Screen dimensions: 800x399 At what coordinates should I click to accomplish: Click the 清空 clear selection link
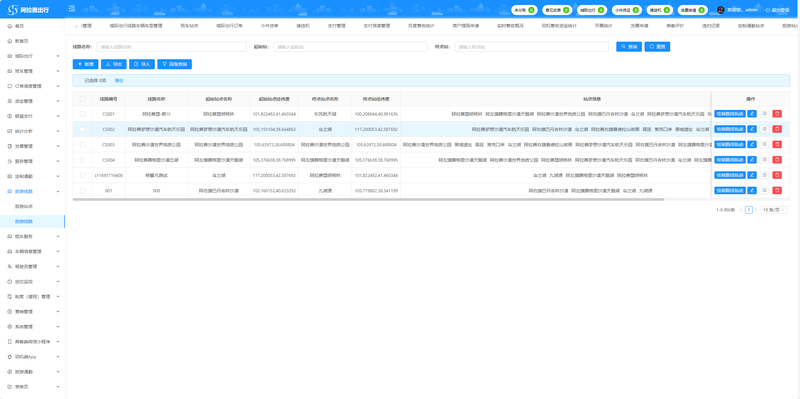(118, 81)
